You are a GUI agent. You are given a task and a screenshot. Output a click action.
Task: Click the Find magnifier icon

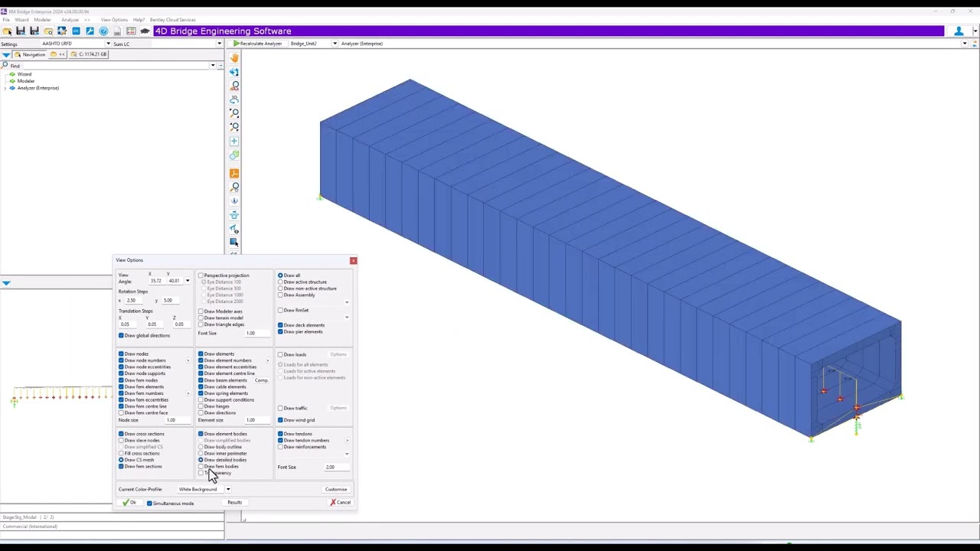point(5,66)
